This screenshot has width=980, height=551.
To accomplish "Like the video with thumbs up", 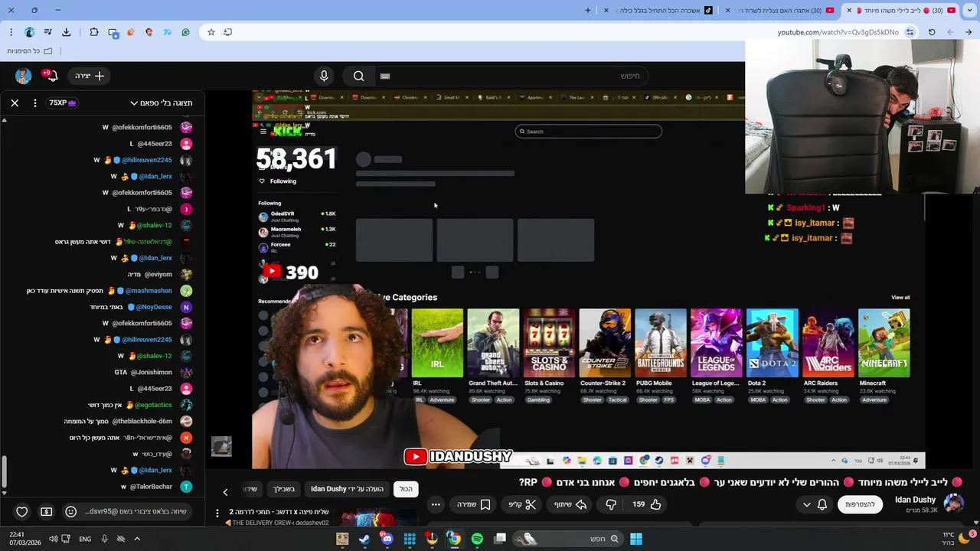I will pos(647,504).
